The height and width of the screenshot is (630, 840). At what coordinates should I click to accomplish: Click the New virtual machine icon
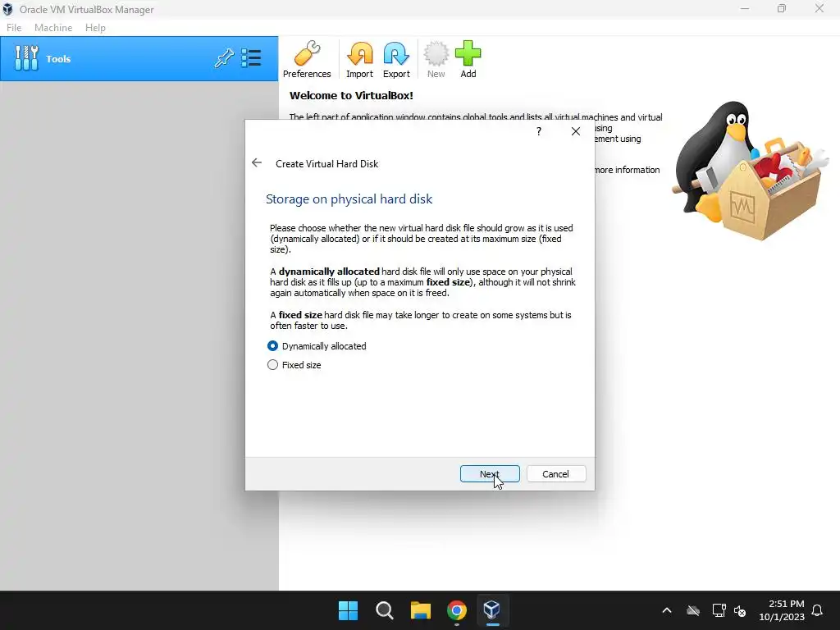click(436, 59)
